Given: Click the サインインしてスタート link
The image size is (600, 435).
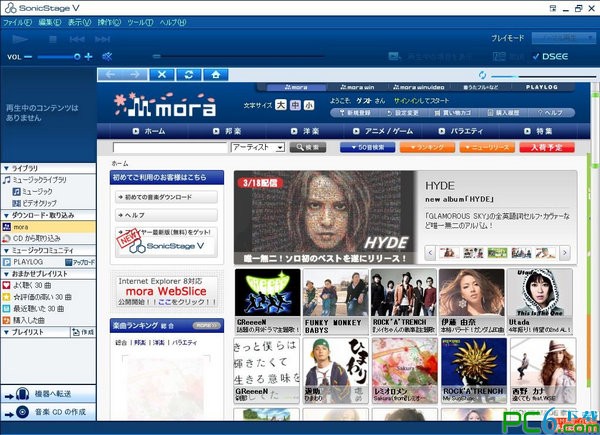Looking at the screenshot, I should click(422, 101).
